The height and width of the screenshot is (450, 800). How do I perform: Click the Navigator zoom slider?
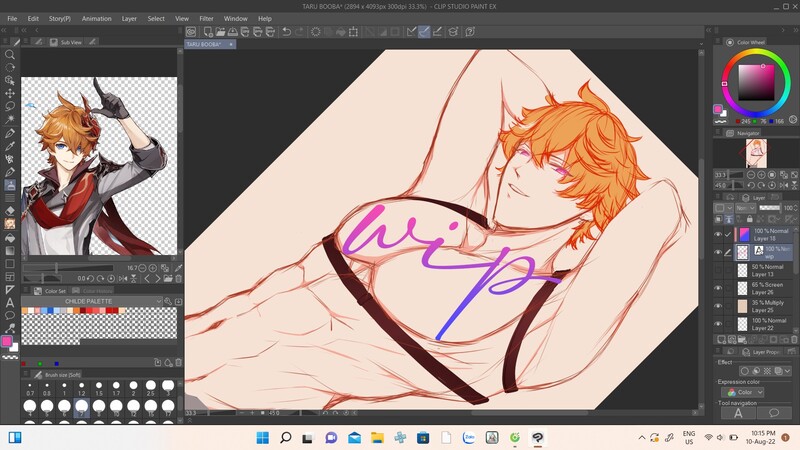(736, 175)
